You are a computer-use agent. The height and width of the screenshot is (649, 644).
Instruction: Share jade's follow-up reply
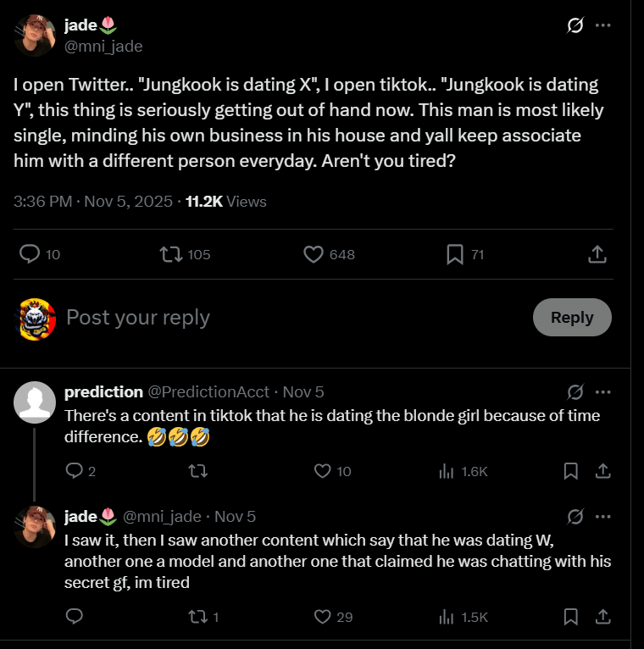pos(602,617)
